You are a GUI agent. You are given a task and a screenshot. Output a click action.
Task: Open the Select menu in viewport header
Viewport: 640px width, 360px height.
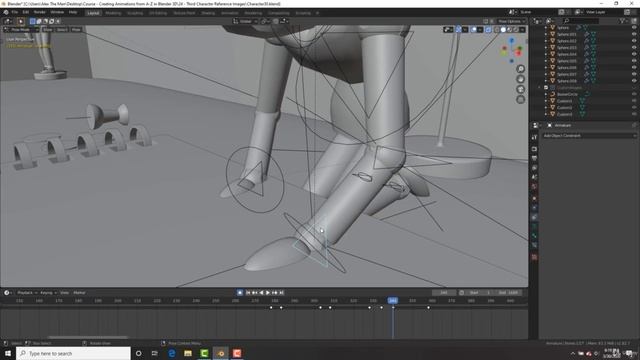coord(62,30)
